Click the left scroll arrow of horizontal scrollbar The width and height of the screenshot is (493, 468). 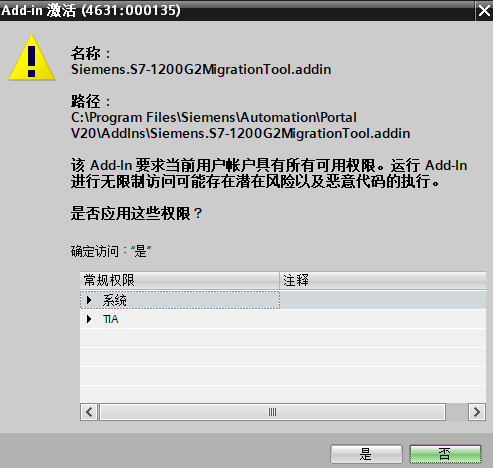pyautogui.click(x=89, y=412)
